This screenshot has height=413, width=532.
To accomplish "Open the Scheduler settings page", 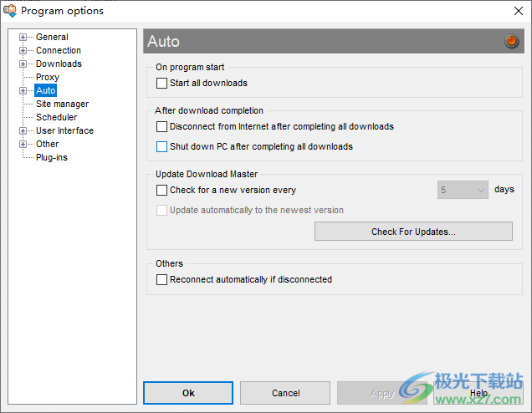I will point(56,117).
